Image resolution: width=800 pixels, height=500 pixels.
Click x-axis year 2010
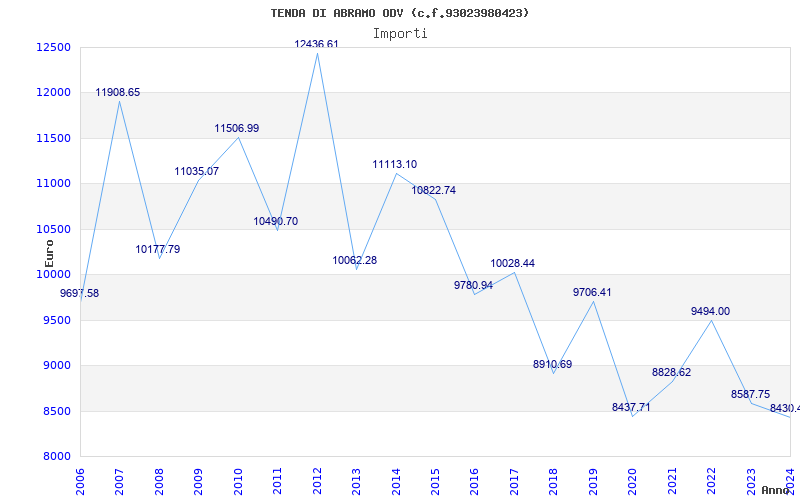(x=238, y=481)
